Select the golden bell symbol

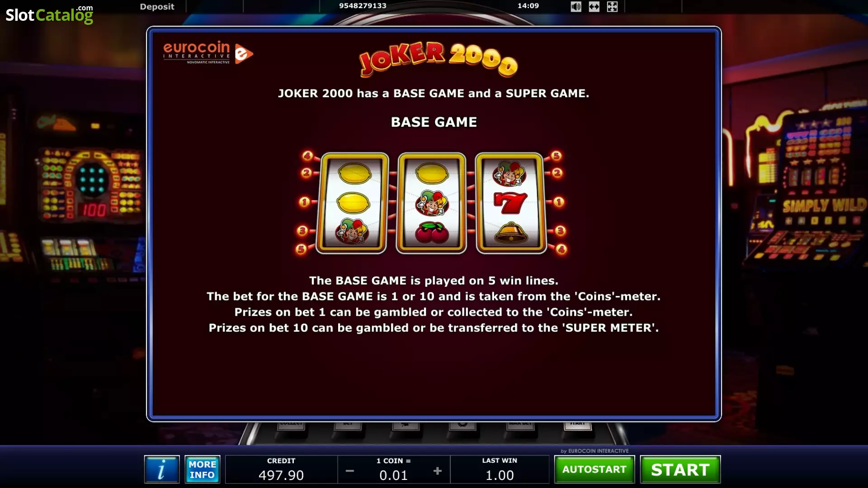510,232
